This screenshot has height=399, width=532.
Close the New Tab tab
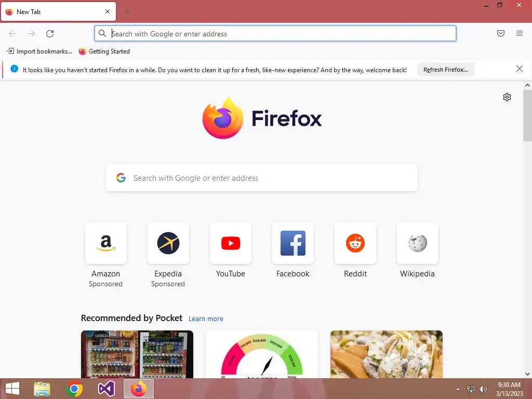click(108, 11)
